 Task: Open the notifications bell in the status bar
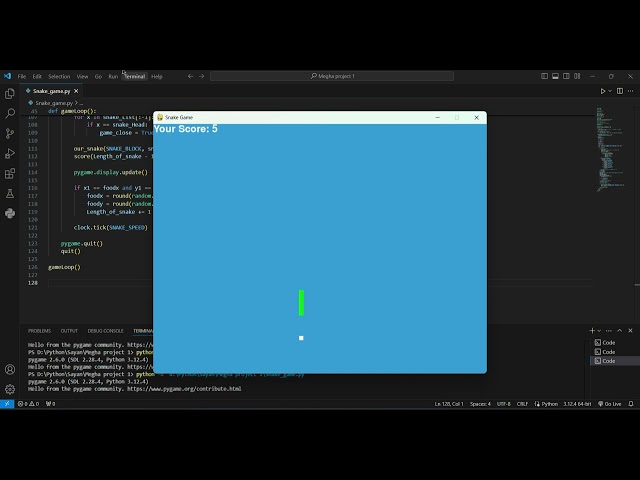(x=631, y=404)
